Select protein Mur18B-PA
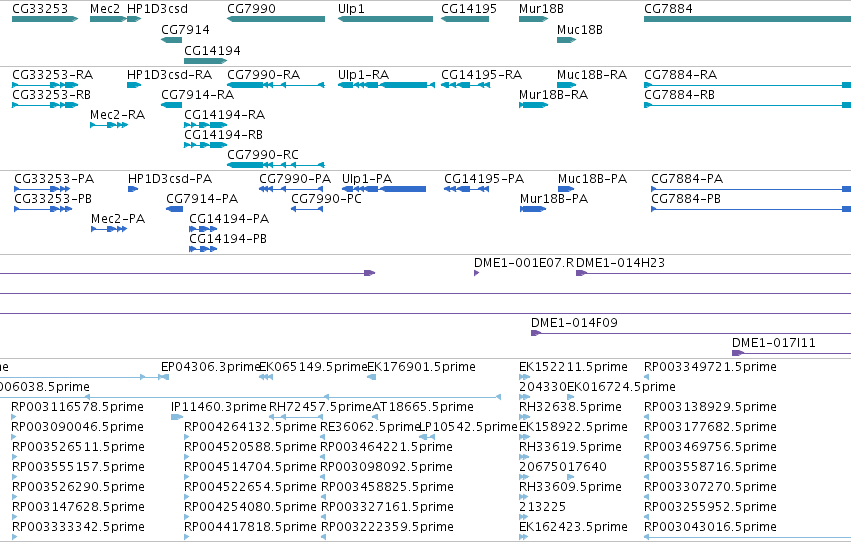The height and width of the screenshot is (542, 851). (x=554, y=199)
